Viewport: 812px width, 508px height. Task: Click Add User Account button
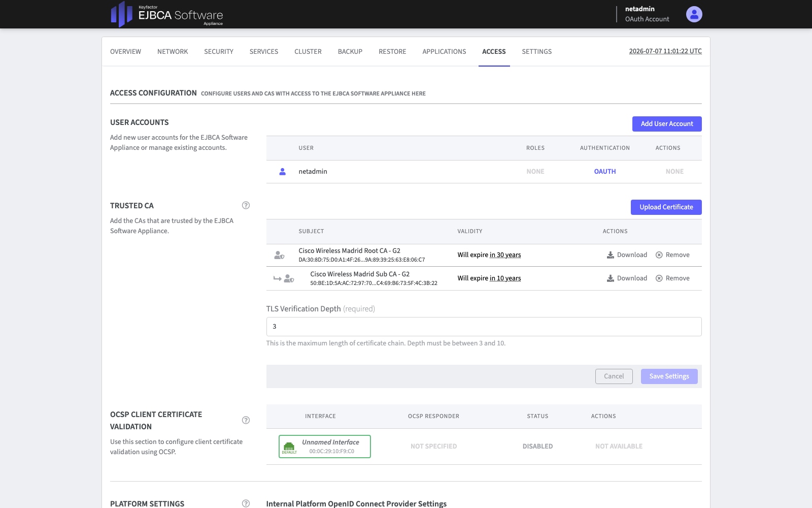coord(667,124)
